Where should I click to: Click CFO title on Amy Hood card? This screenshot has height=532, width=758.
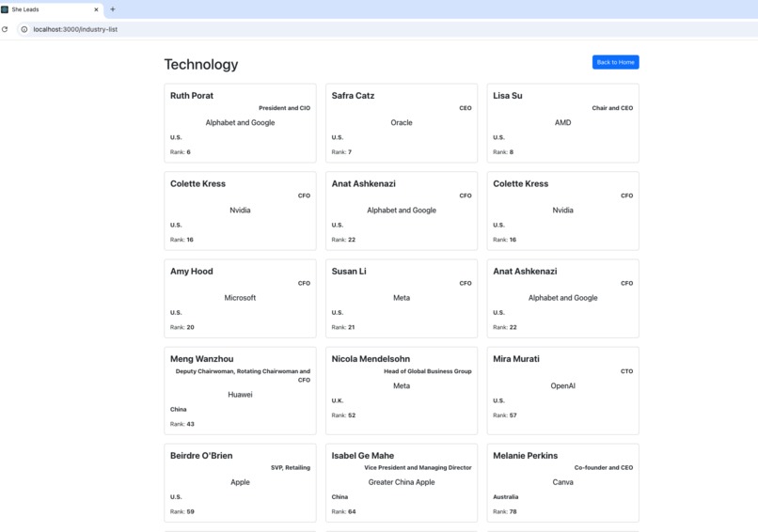pos(304,283)
